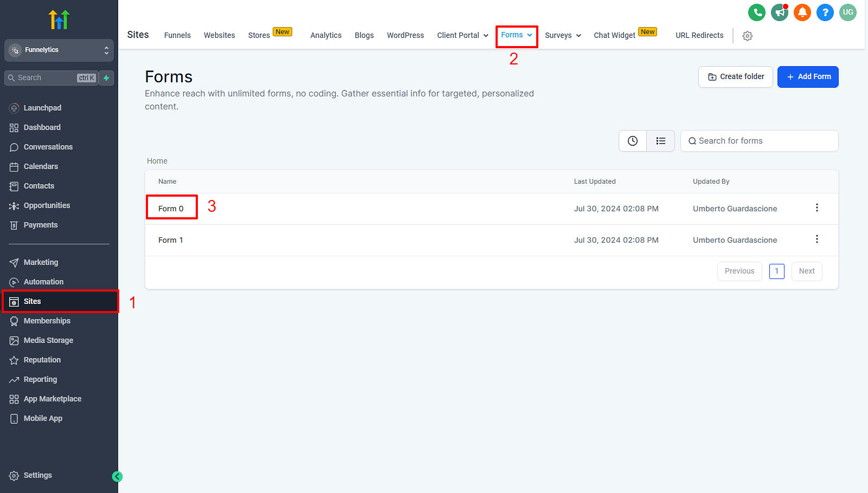The height and width of the screenshot is (493, 868).
Task: Select page 1 in pagination
Action: click(x=776, y=271)
